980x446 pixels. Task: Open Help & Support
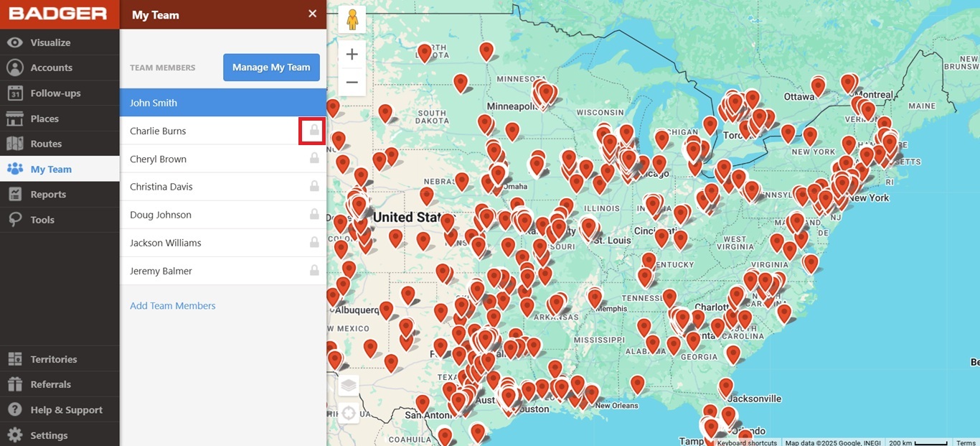point(66,410)
